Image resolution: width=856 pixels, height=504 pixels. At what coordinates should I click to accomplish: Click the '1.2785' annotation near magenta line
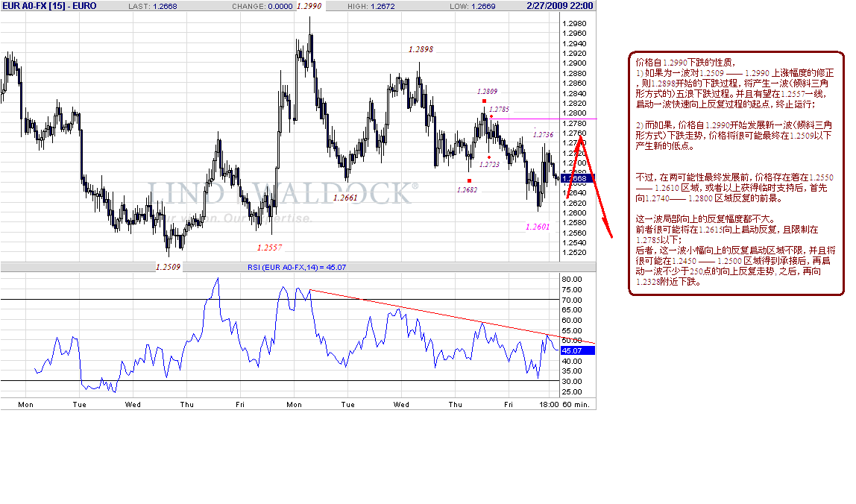[499, 109]
